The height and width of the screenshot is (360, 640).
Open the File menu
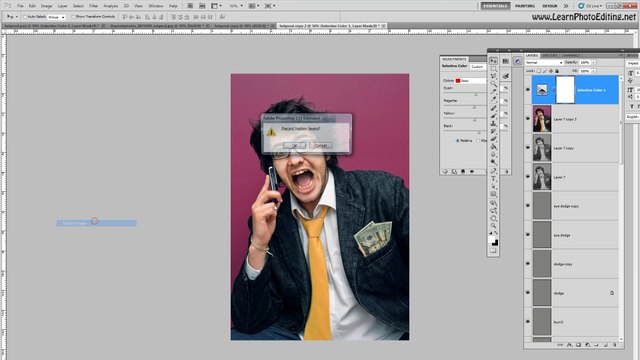point(20,6)
